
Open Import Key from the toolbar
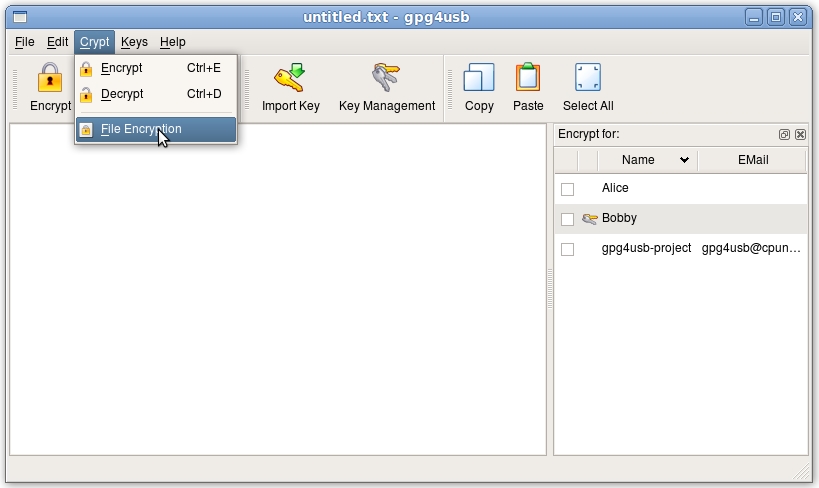point(290,87)
